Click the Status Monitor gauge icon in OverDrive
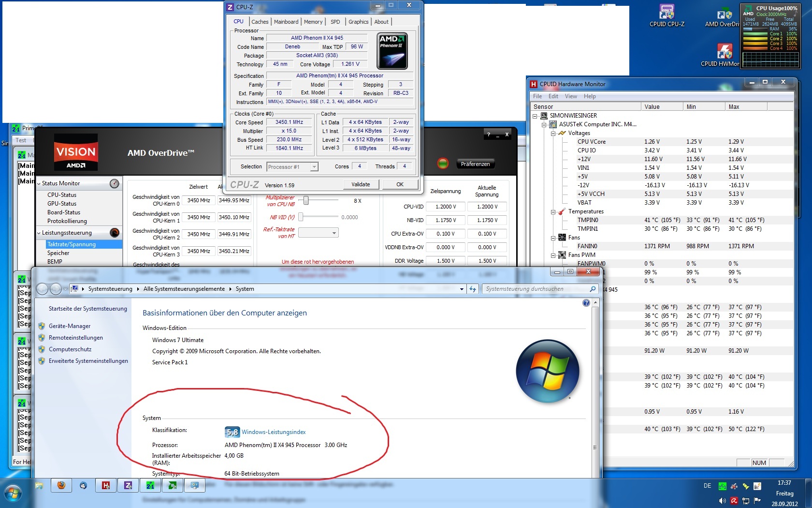Viewport: 812px width, 508px height. pyautogui.click(x=115, y=183)
